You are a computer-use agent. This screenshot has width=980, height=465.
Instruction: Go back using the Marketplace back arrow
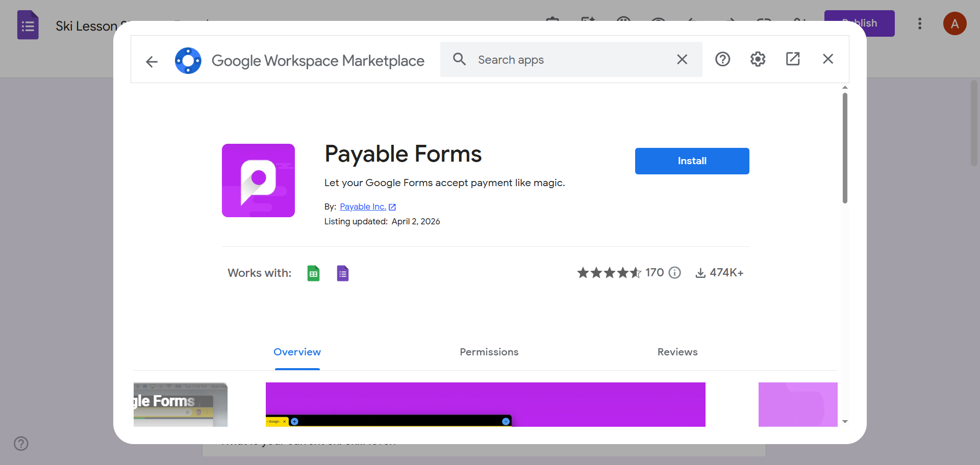[x=152, y=62]
